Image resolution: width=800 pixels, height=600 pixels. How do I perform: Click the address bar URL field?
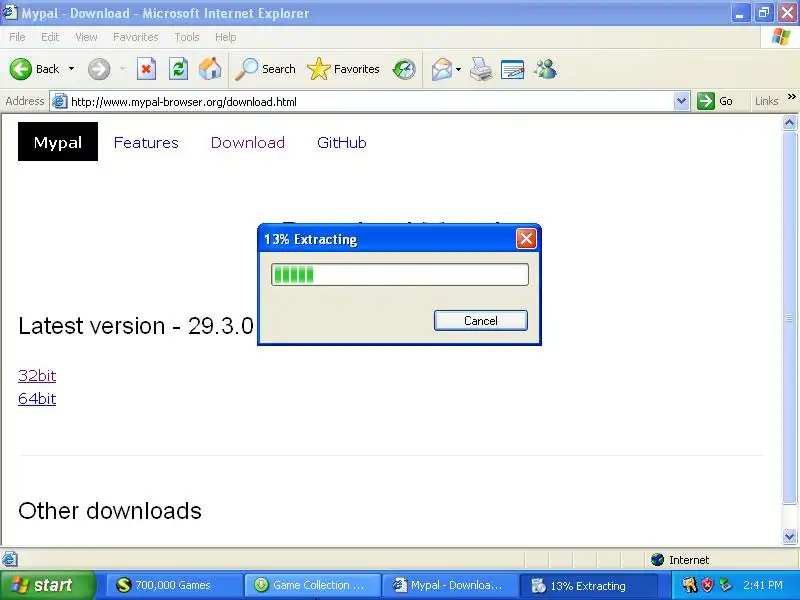click(x=371, y=102)
